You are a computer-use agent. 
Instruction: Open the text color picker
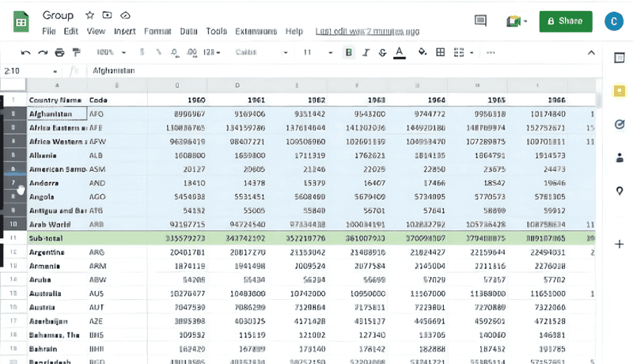click(400, 52)
